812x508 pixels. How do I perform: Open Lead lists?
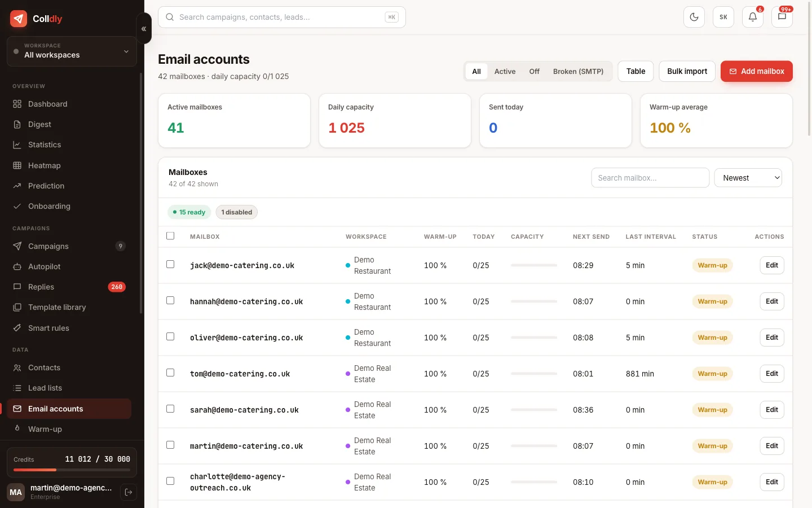pos(69,388)
